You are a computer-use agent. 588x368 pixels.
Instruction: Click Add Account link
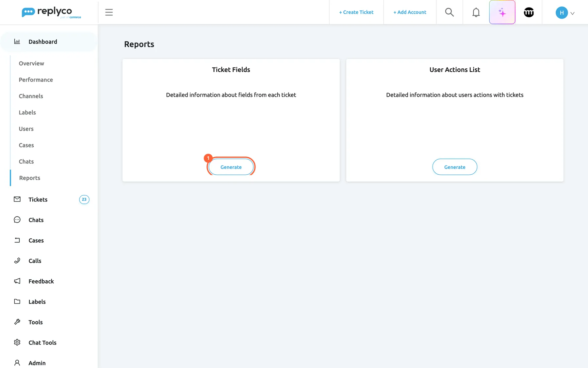coord(410,12)
